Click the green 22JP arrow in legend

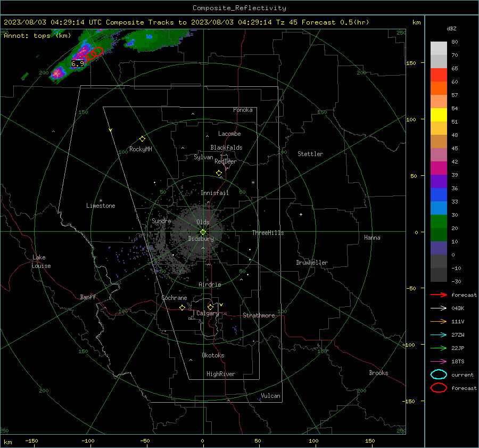pyautogui.click(x=439, y=348)
